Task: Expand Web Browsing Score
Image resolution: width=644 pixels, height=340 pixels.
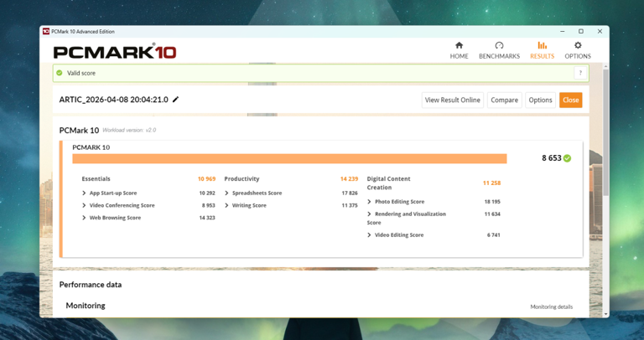Action: coord(84,218)
